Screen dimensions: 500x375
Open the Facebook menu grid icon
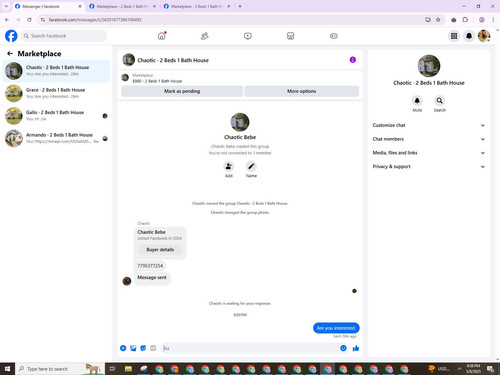(454, 36)
